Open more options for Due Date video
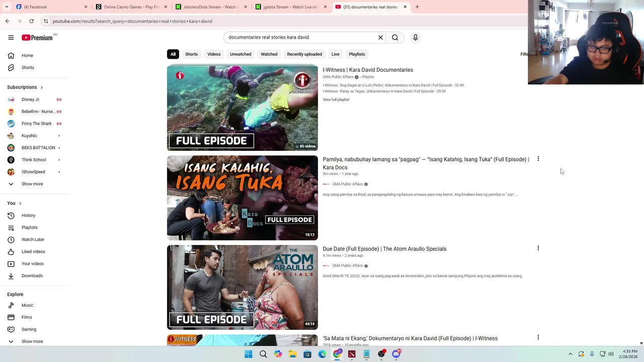The image size is (644, 362). pos(538,248)
